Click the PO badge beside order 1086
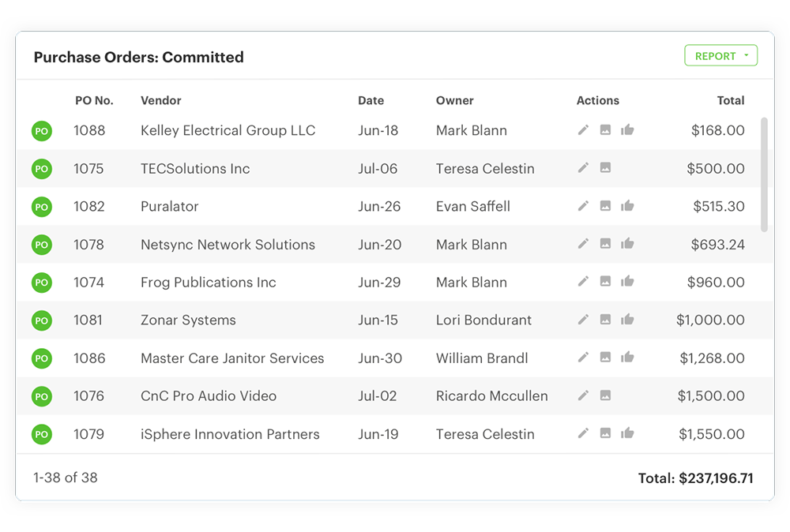The image size is (790, 532). click(42, 358)
